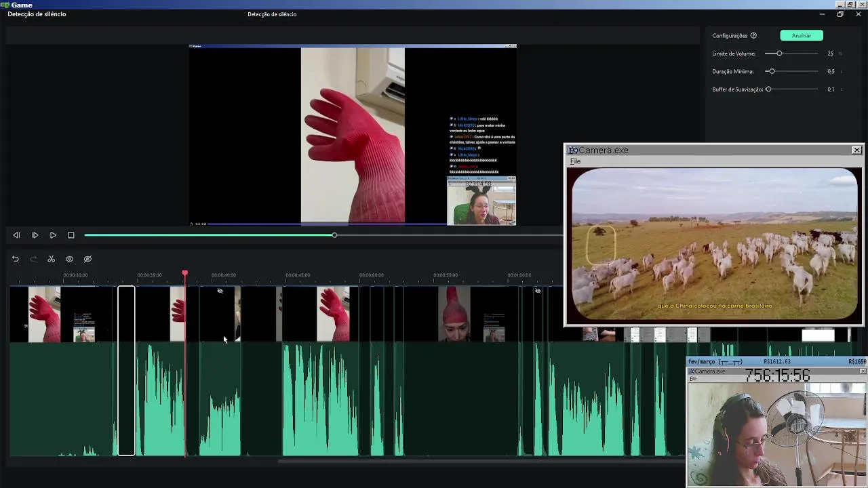The height and width of the screenshot is (488, 868).
Task: Open the File menu in the large Camera.exe window
Action: 575,161
